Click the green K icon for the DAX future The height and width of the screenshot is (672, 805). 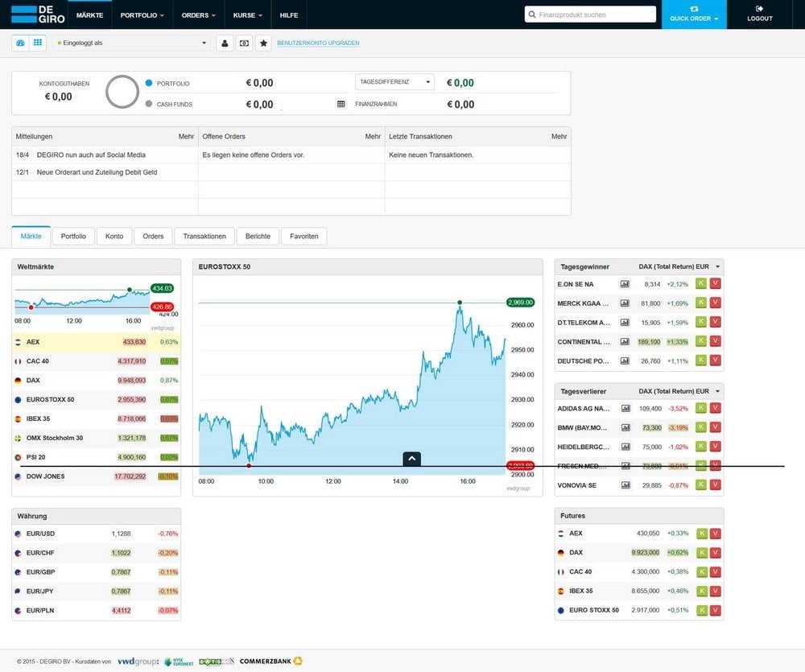pyautogui.click(x=701, y=552)
